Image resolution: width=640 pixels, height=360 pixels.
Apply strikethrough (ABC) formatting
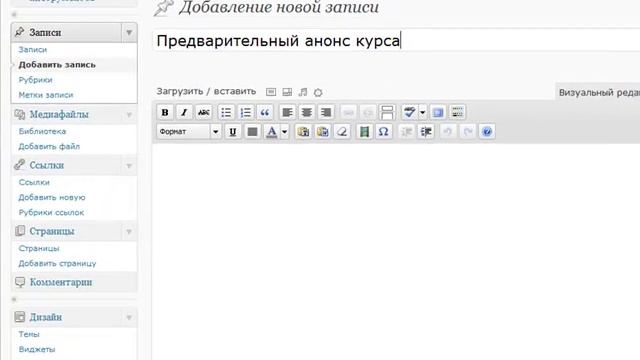click(204, 112)
